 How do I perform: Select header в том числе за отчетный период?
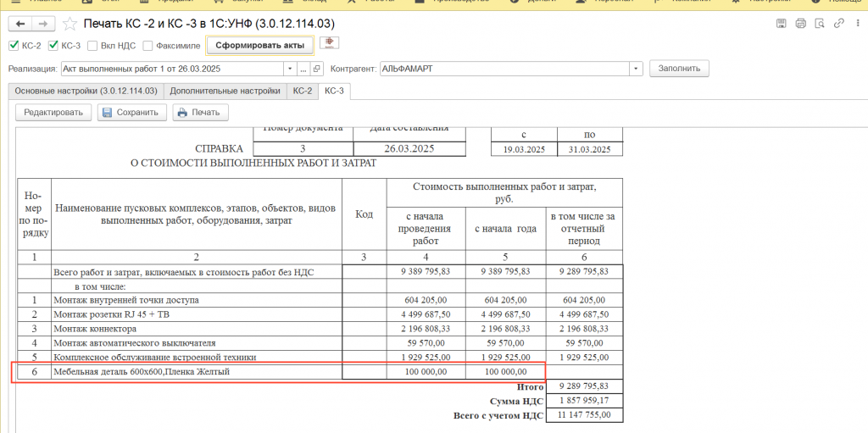pyautogui.click(x=587, y=228)
